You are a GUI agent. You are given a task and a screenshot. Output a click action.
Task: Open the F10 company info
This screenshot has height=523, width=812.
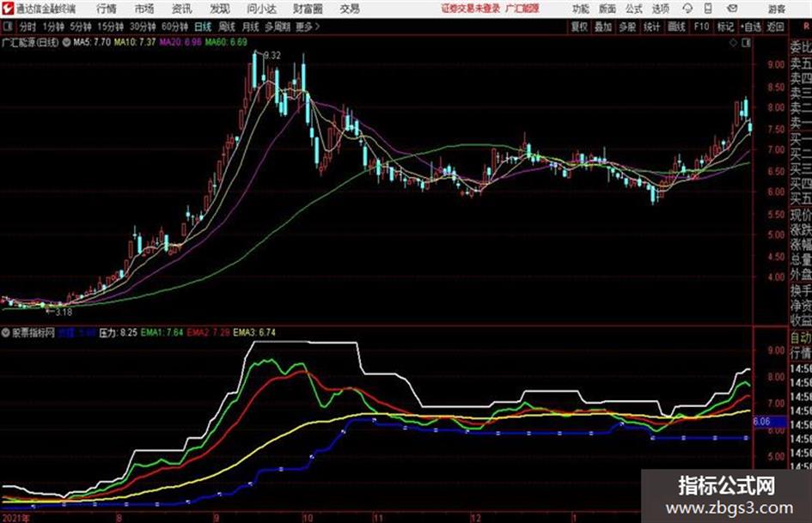(701, 27)
